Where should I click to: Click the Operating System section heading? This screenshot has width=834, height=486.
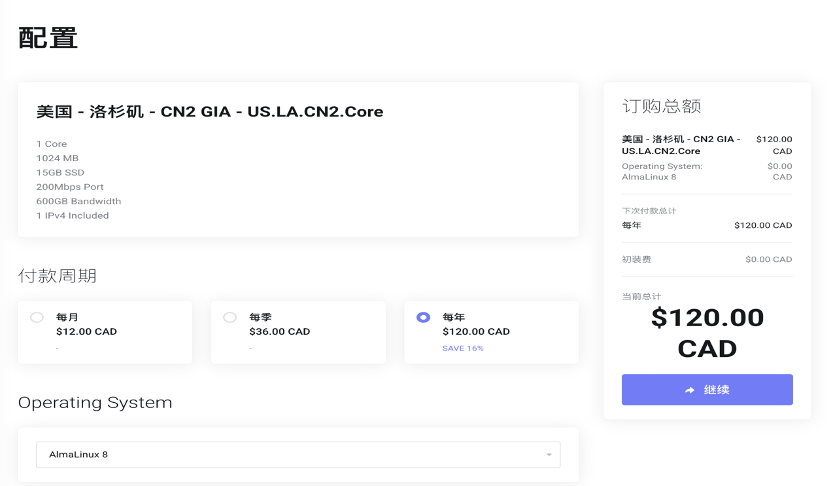point(95,403)
